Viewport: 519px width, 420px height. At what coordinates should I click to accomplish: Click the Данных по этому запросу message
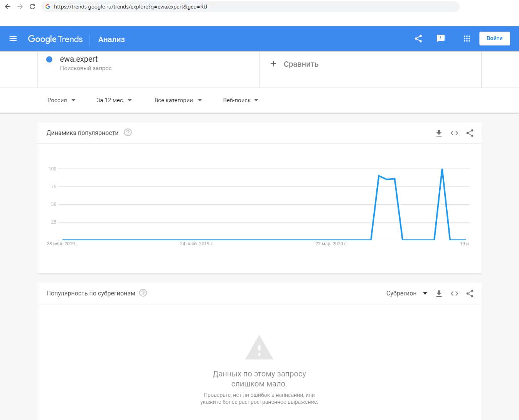tap(259, 379)
